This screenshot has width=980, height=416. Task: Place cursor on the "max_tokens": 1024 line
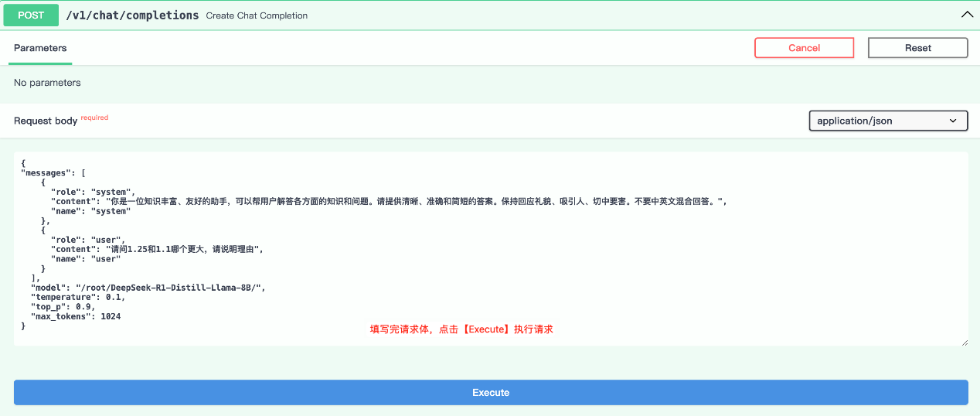pyautogui.click(x=75, y=316)
